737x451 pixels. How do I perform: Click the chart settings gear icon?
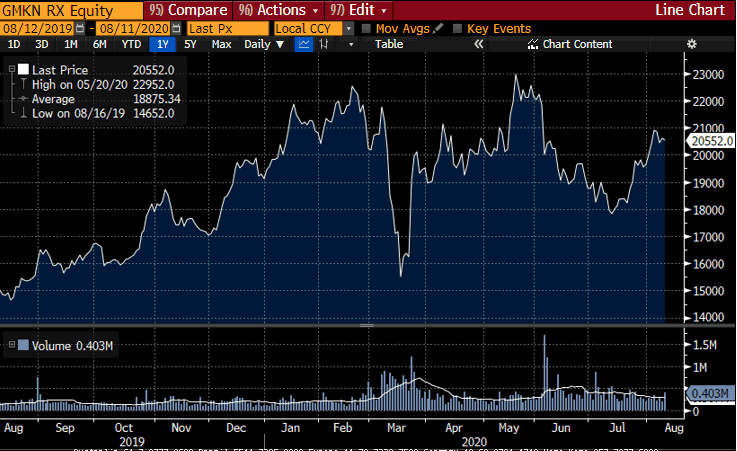(x=691, y=44)
